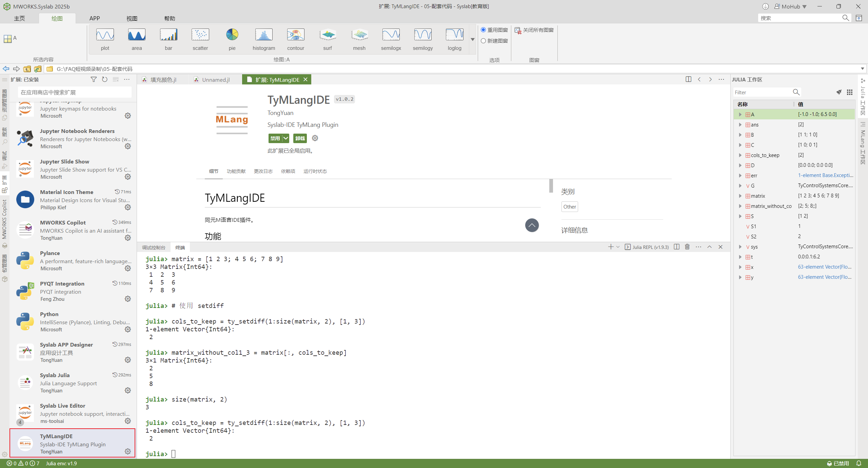Select the semilogx plot icon
The height and width of the screenshot is (468, 868).
point(391,39)
